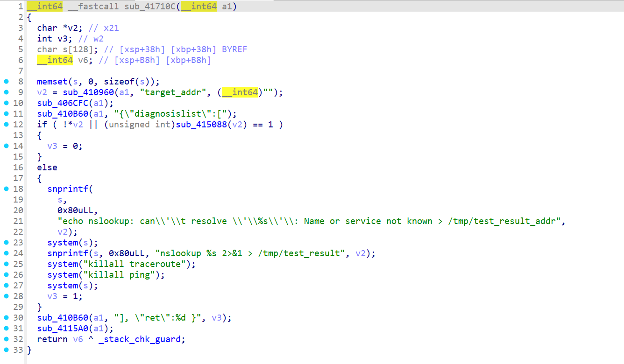Click the else keyword on line 16
Screen dimensions: 624x364
pos(47,168)
